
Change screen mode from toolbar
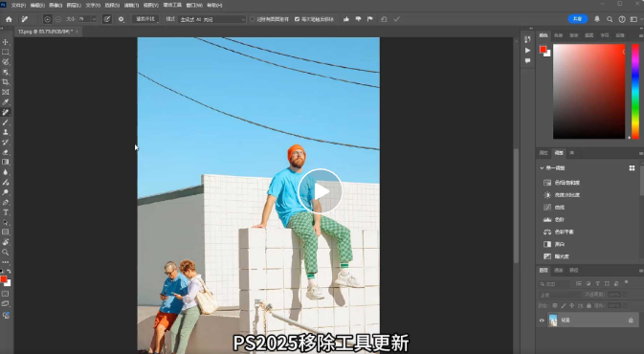[x=6, y=304]
